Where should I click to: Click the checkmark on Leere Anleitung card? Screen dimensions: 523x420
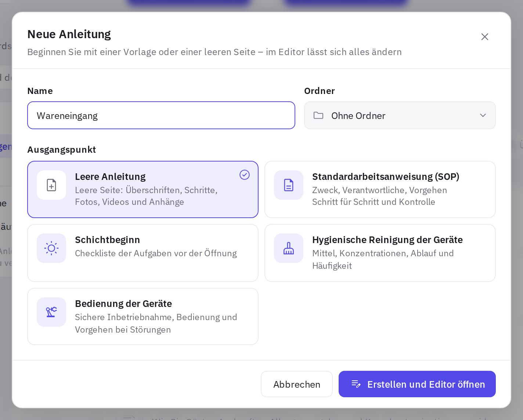tap(245, 175)
